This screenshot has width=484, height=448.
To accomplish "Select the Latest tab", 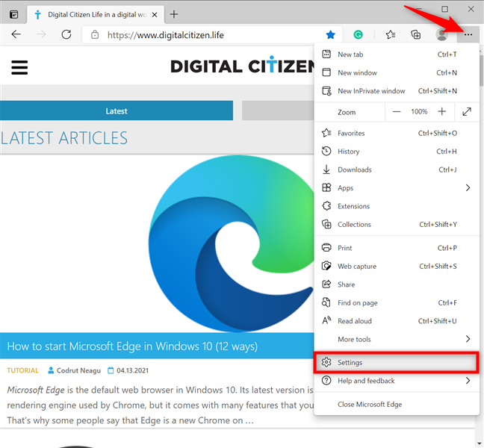I will pyautogui.click(x=117, y=111).
